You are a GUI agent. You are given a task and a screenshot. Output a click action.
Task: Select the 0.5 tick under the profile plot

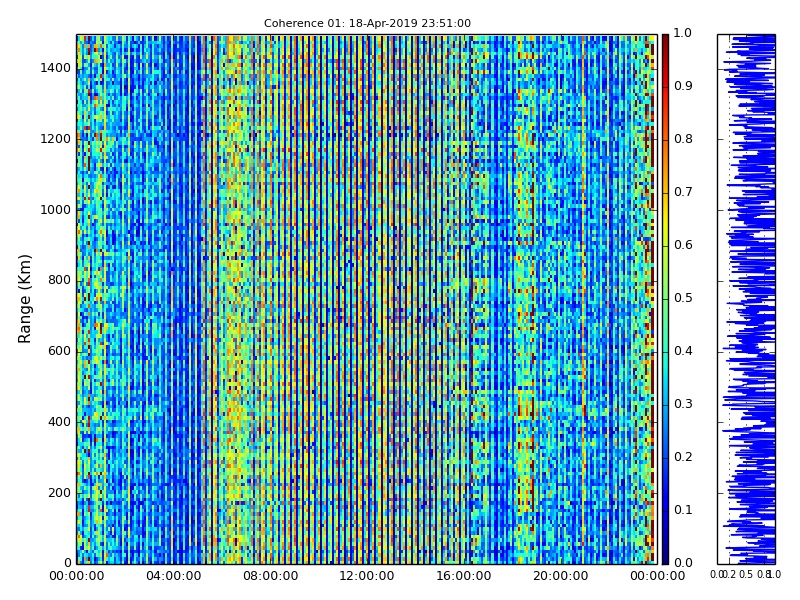(745, 574)
